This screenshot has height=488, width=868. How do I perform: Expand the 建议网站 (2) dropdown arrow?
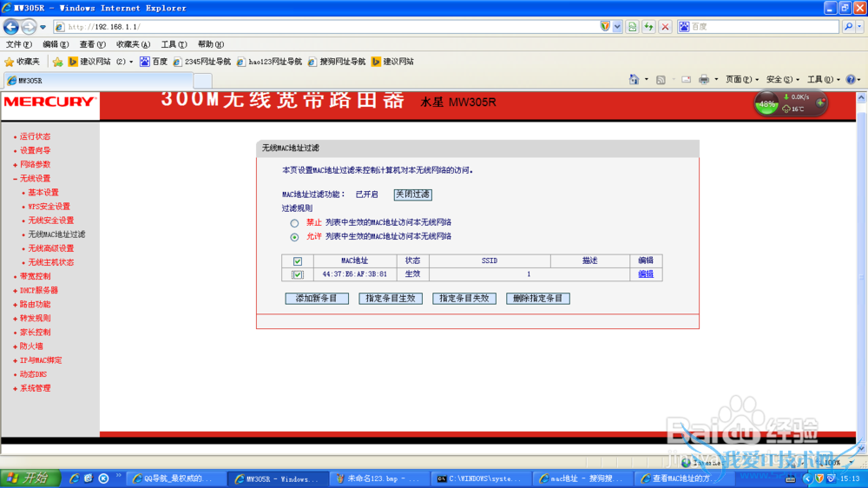pyautogui.click(x=131, y=62)
